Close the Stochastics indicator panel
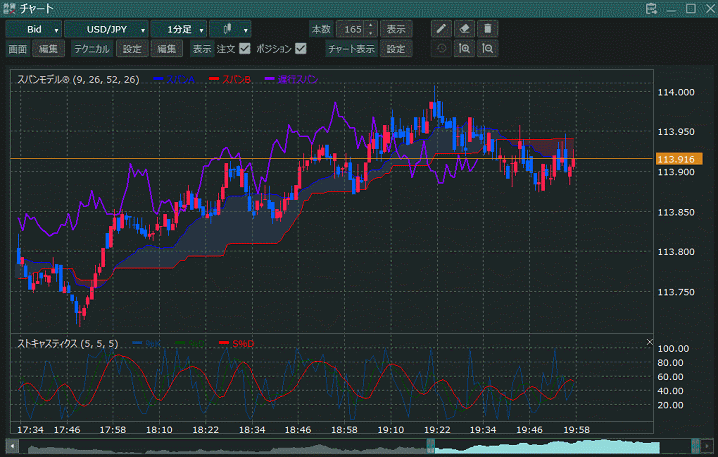This screenshot has height=457, width=718. tap(648, 343)
